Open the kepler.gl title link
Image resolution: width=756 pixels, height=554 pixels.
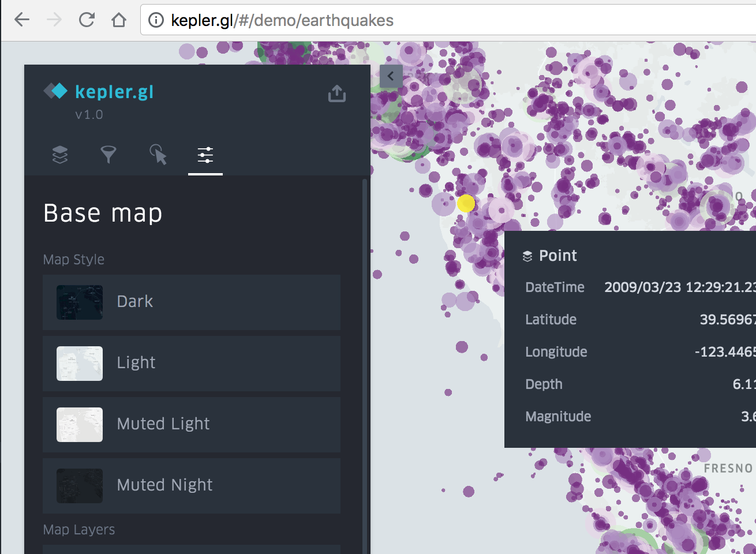(114, 91)
